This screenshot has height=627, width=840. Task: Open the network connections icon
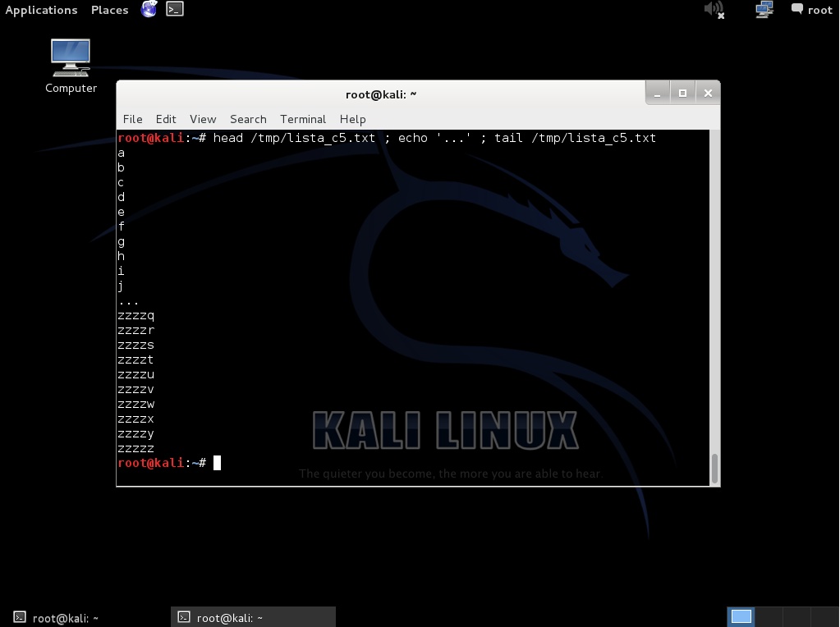click(764, 10)
